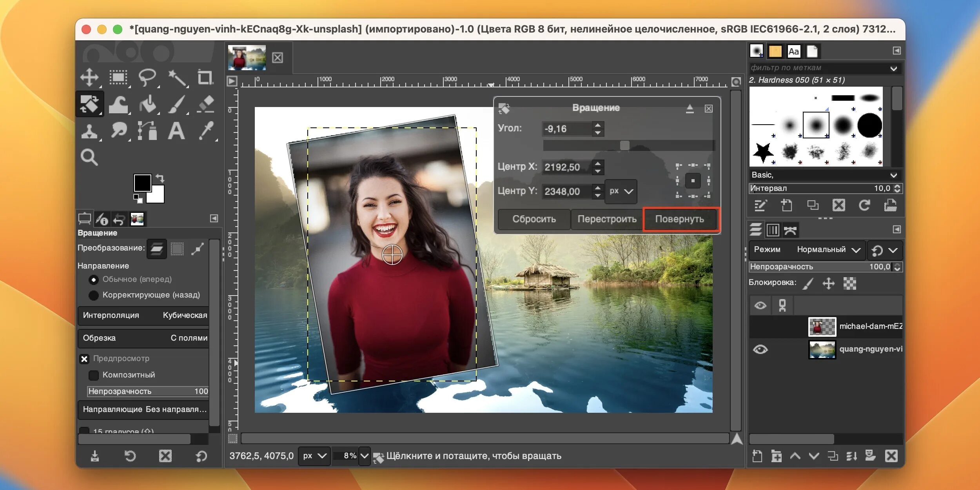Open the layer Режим mode dropdown
Screen dimensions: 980x490
pos(807,250)
